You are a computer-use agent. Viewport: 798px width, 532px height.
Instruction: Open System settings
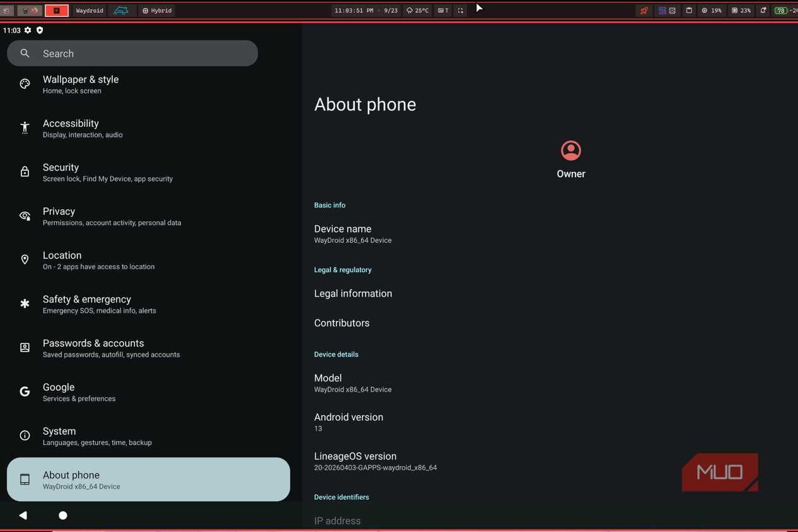[x=149, y=436]
